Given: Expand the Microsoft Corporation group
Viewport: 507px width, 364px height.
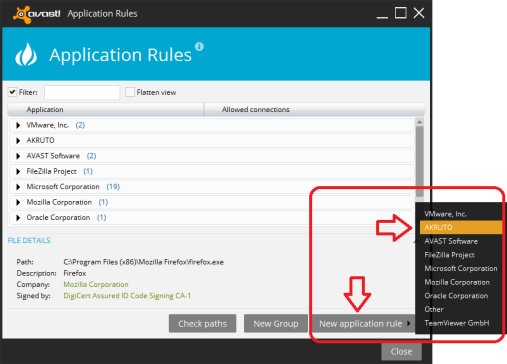Looking at the screenshot, I should click(18, 187).
